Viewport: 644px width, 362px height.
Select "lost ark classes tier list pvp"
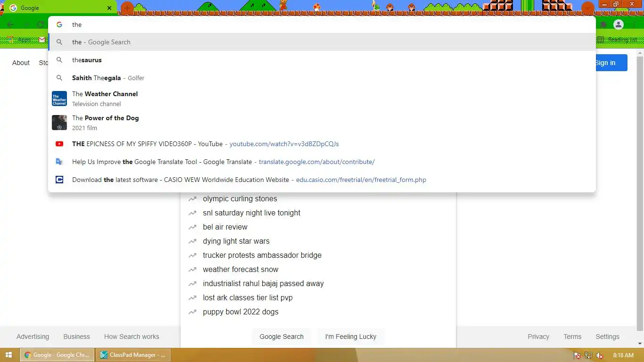coord(318,298)
